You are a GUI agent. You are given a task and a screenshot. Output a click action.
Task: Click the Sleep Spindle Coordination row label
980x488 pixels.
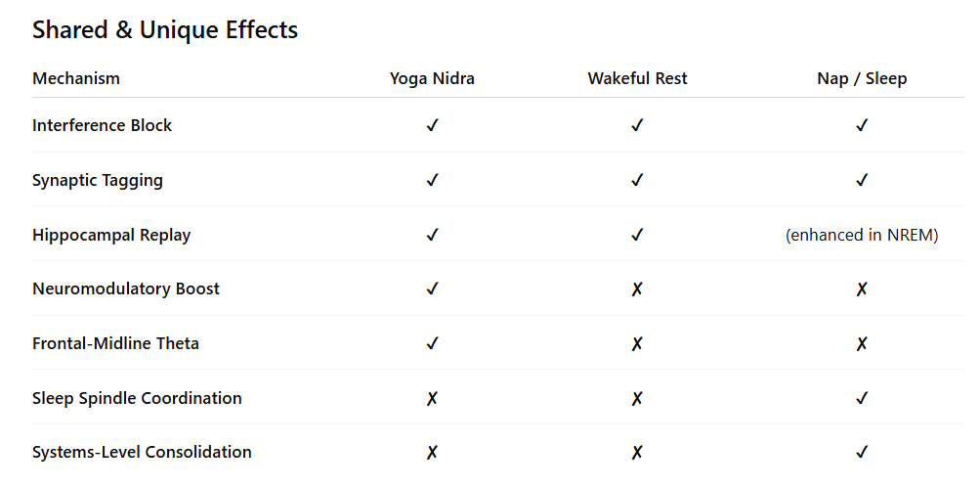click(x=137, y=399)
